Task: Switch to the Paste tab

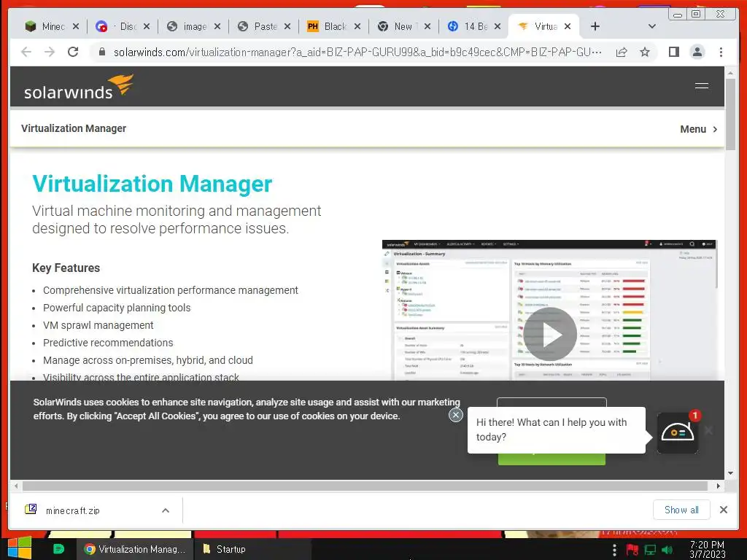Action: tap(258, 26)
